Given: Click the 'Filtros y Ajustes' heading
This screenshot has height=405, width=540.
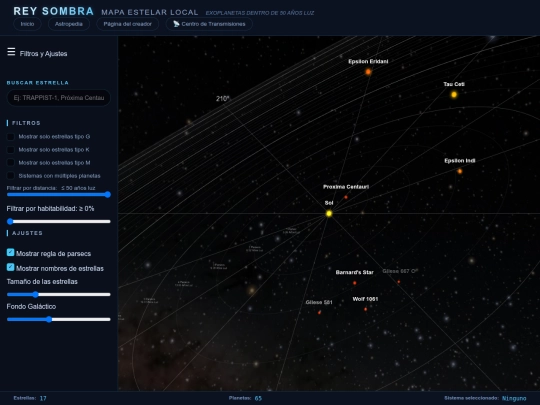Looking at the screenshot, I should pyautogui.click(x=43, y=54).
